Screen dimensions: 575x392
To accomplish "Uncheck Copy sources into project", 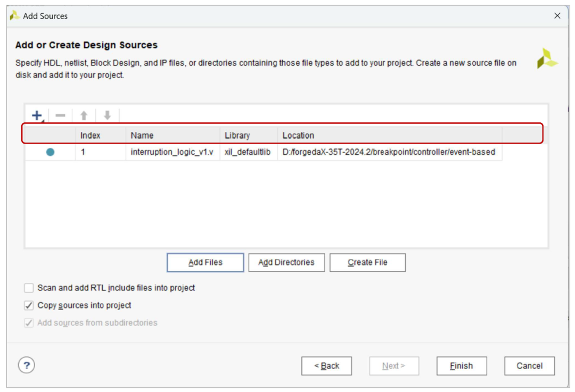I will 29,306.
